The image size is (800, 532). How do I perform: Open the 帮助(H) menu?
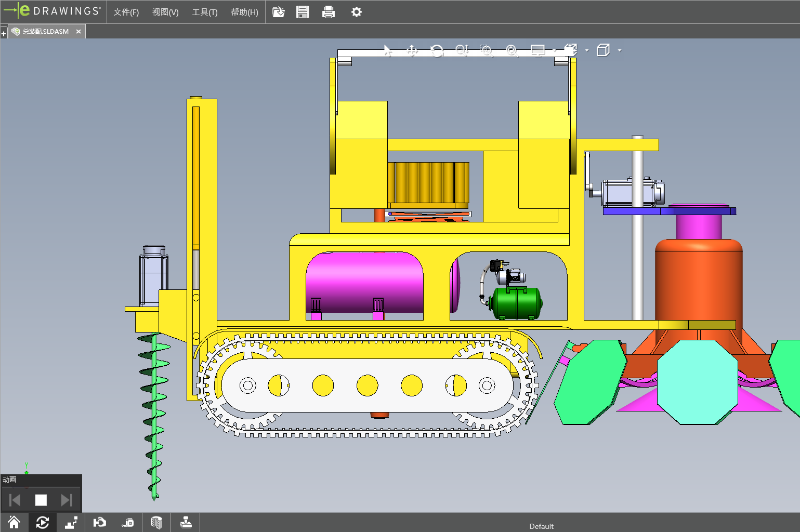click(x=244, y=12)
